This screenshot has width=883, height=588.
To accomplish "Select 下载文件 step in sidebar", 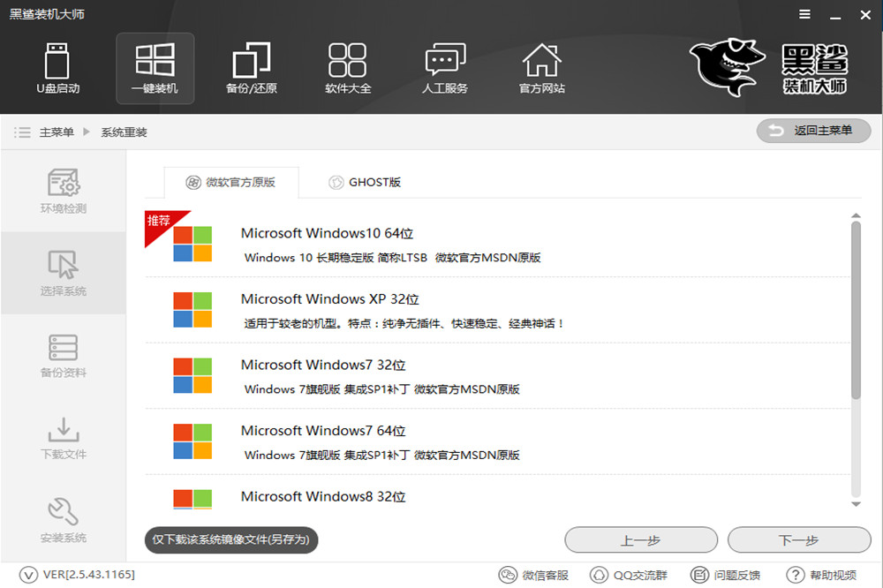I will pos(63,438).
